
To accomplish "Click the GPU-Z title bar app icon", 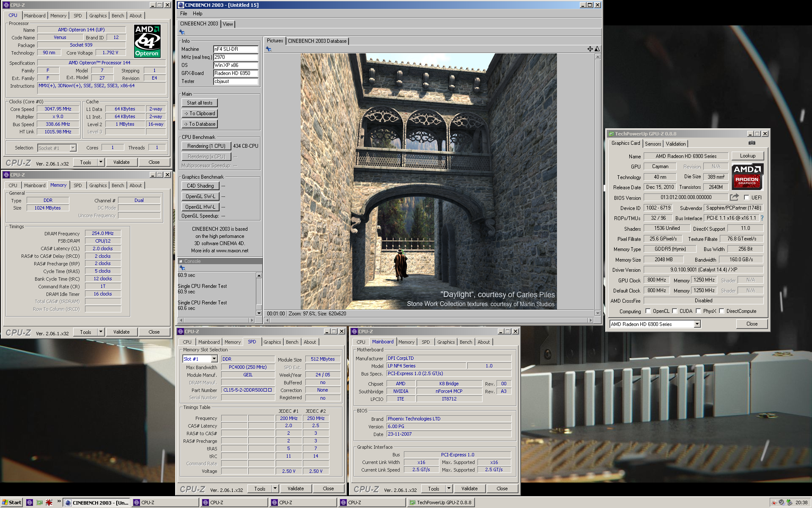I will pyautogui.click(x=611, y=134).
